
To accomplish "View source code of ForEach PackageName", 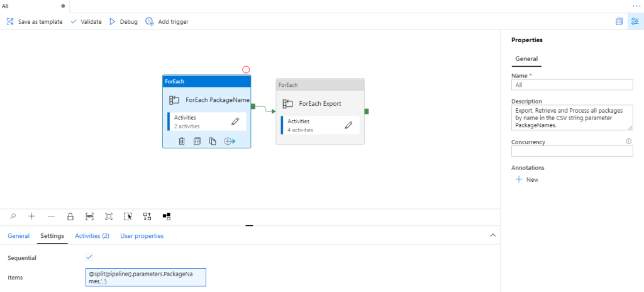I will 197,141.
